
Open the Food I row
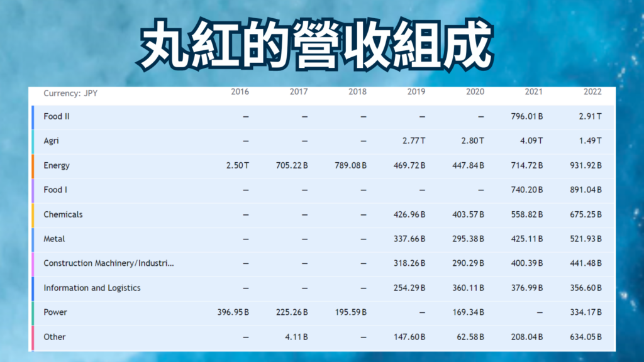click(55, 190)
